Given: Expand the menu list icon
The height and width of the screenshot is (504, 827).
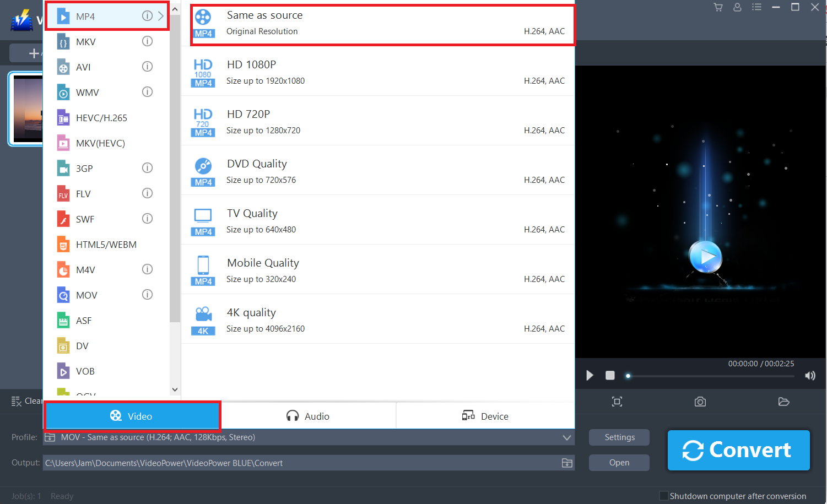Looking at the screenshot, I should 756,7.
